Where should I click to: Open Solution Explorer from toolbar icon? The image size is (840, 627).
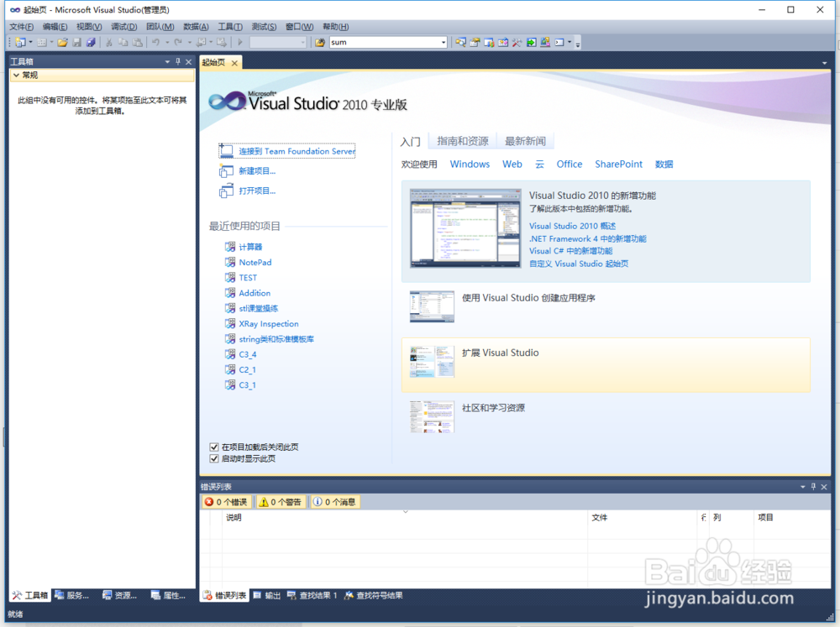(x=460, y=42)
